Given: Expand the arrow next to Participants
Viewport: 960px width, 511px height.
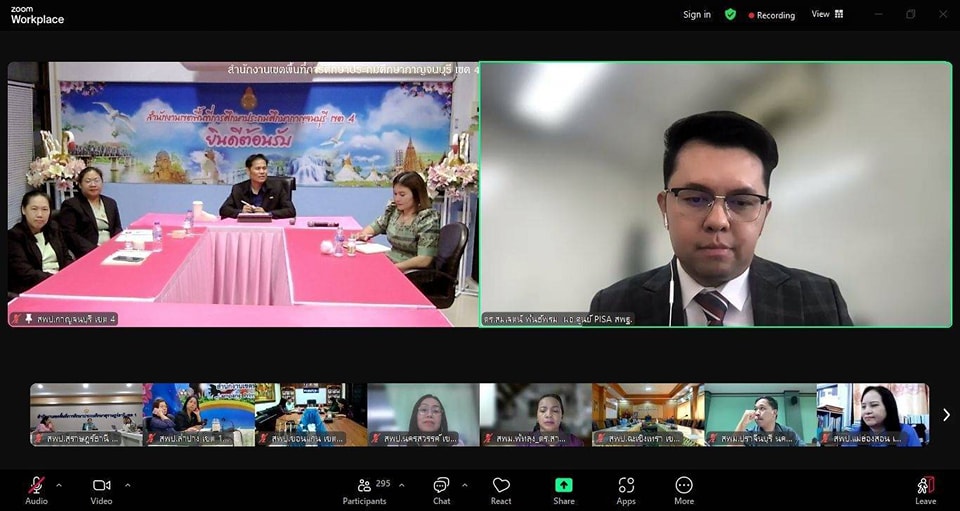Looking at the screenshot, I should (x=402, y=485).
